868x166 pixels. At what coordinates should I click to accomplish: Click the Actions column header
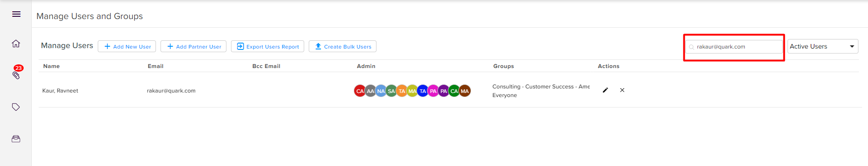pos(609,66)
